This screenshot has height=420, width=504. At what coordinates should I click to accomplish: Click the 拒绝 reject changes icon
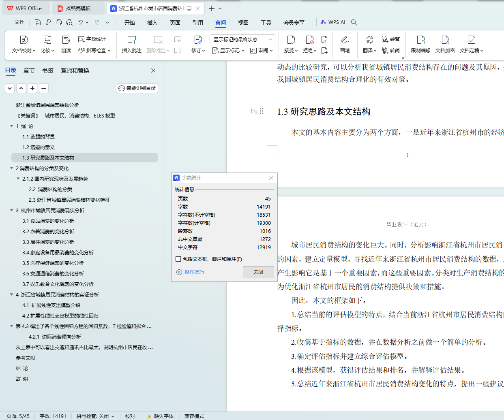(309, 45)
